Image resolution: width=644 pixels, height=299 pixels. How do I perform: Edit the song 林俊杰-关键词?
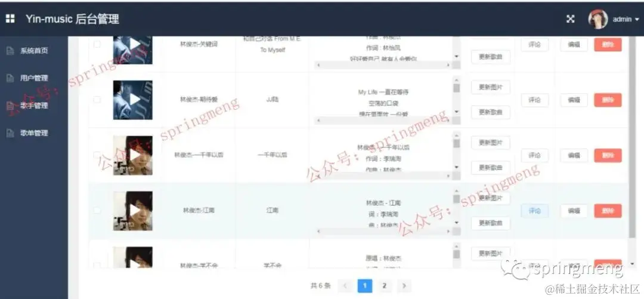574,44
